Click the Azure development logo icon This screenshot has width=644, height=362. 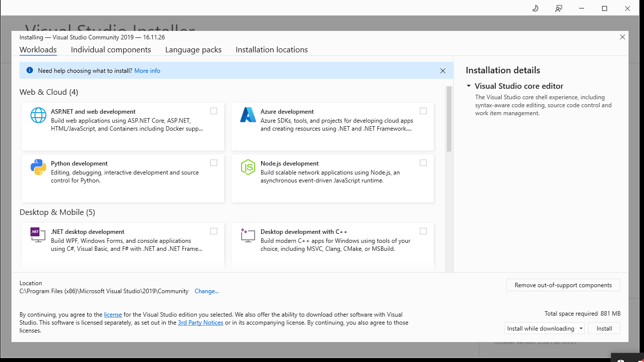248,115
